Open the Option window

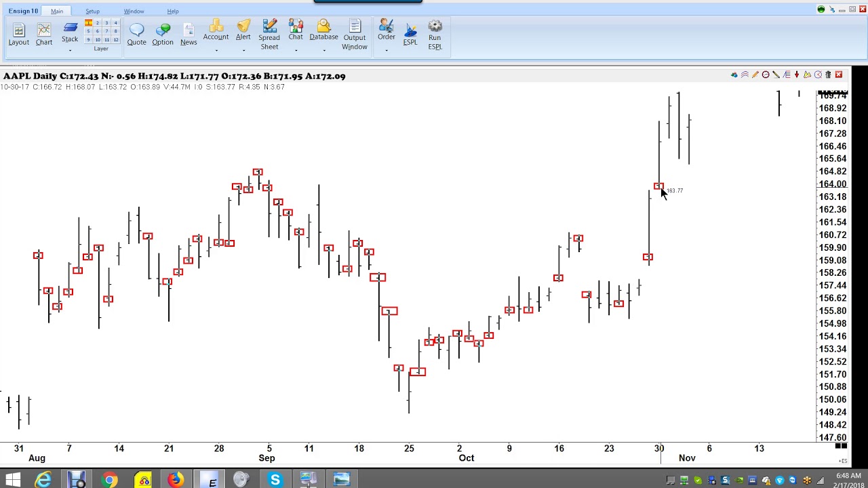(163, 34)
